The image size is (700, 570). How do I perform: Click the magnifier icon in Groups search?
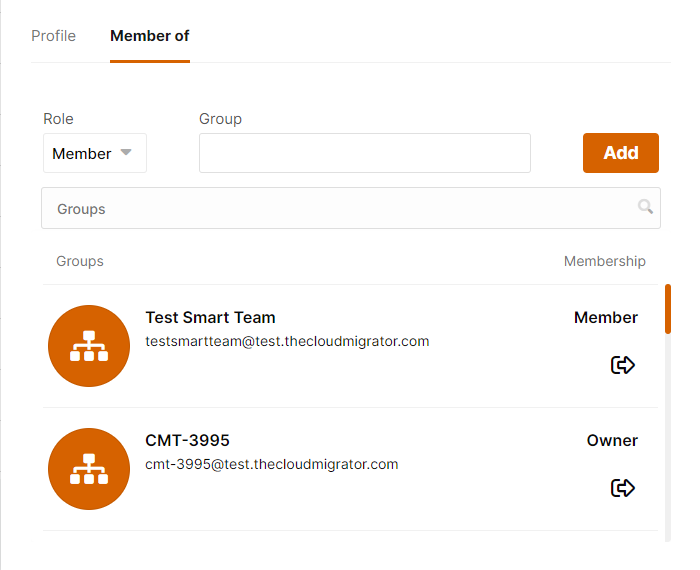[x=645, y=207]
